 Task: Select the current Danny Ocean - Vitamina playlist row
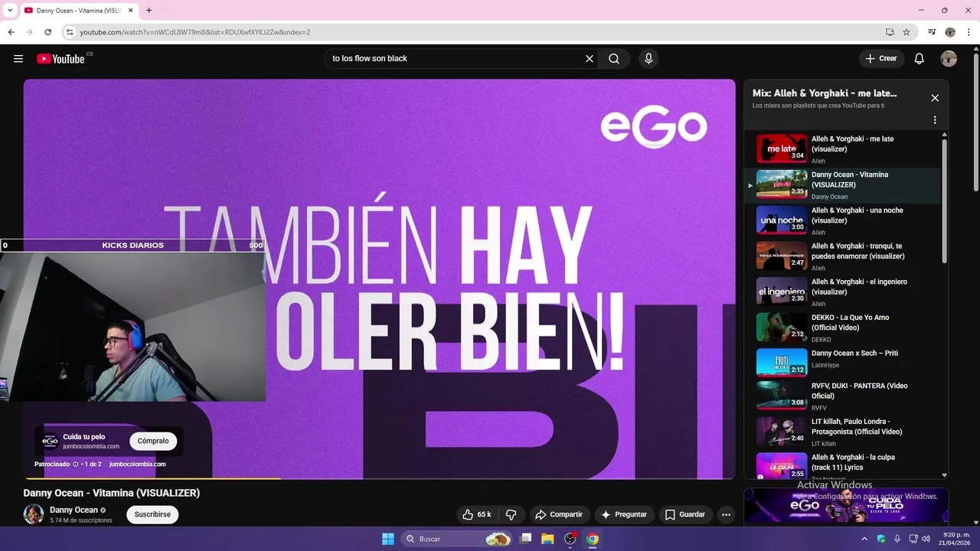[x=842, y=185]
